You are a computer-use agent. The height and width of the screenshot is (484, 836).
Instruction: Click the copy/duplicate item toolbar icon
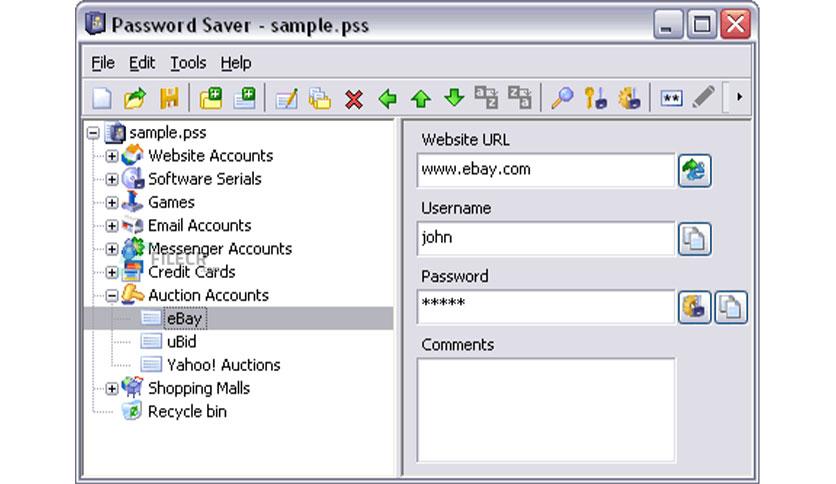click(x=320, y=99)
